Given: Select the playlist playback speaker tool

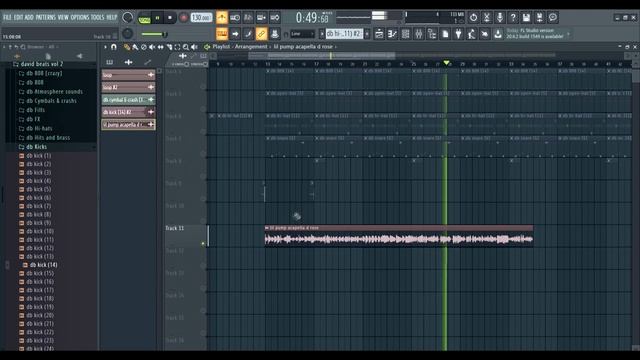Looking at the screenshot, I should [194, 47].
